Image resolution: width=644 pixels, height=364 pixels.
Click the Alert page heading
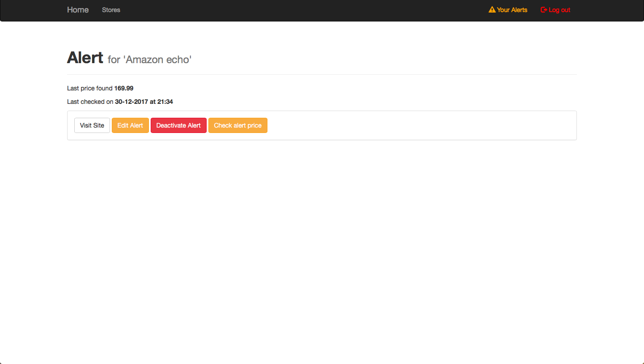tap(85, 57)
